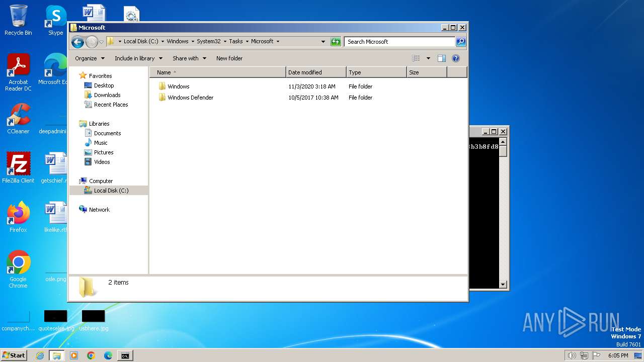Select Downloads in navigation pane
The width and height of the screenshot is (644, 362).
click(x=107, y=95)
